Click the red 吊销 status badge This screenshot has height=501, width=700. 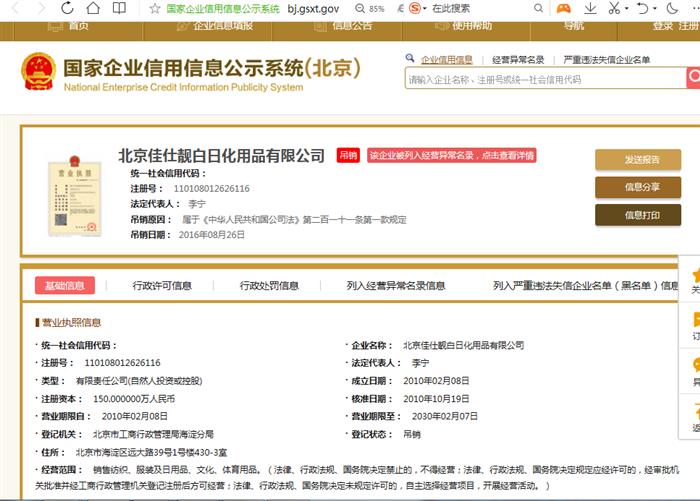click(348, 155)
